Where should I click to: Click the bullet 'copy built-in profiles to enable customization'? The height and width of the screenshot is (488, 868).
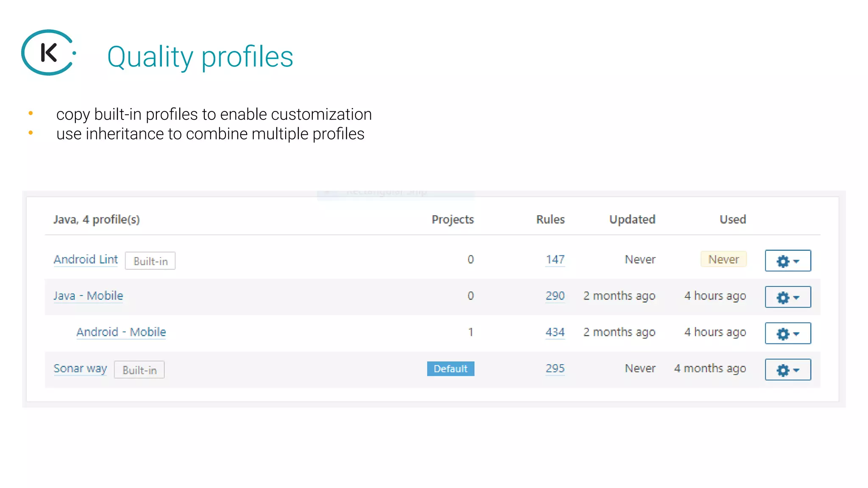click(214, 114)
